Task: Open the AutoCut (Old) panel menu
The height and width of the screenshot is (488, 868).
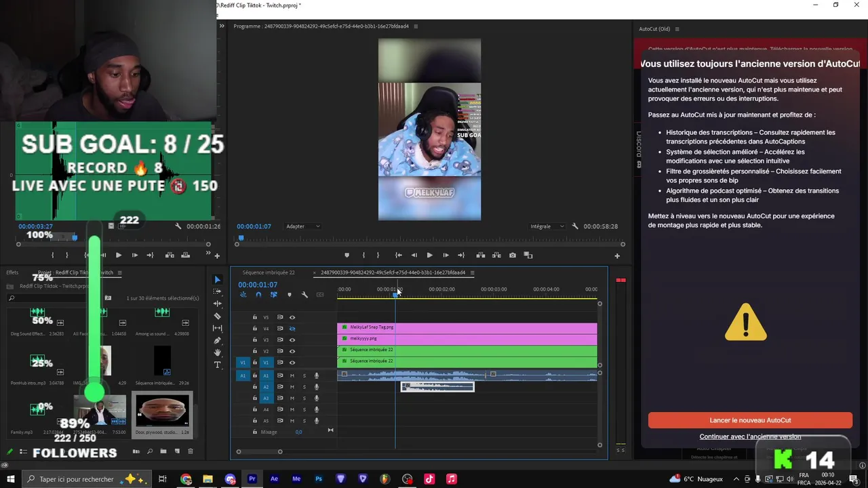Action: point(677,29)
